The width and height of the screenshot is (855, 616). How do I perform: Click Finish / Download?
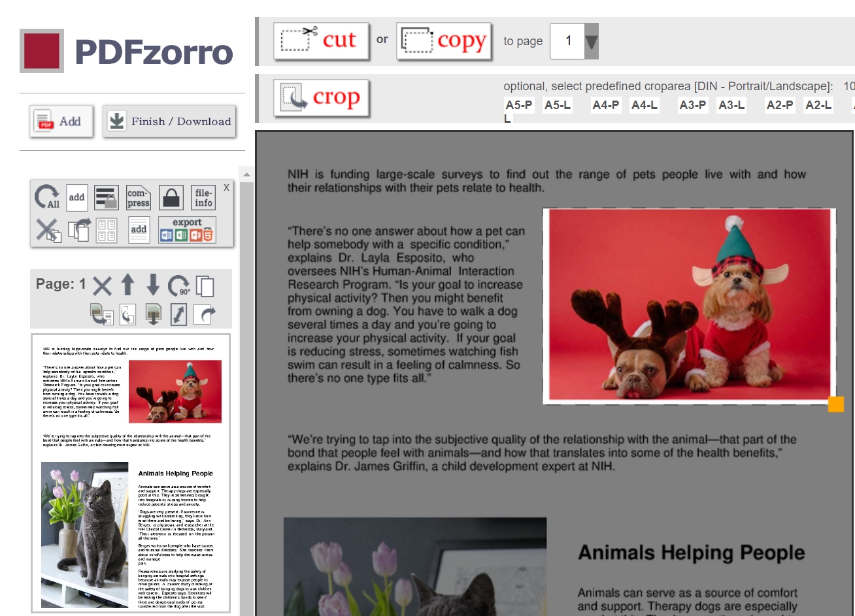[168, 122]
